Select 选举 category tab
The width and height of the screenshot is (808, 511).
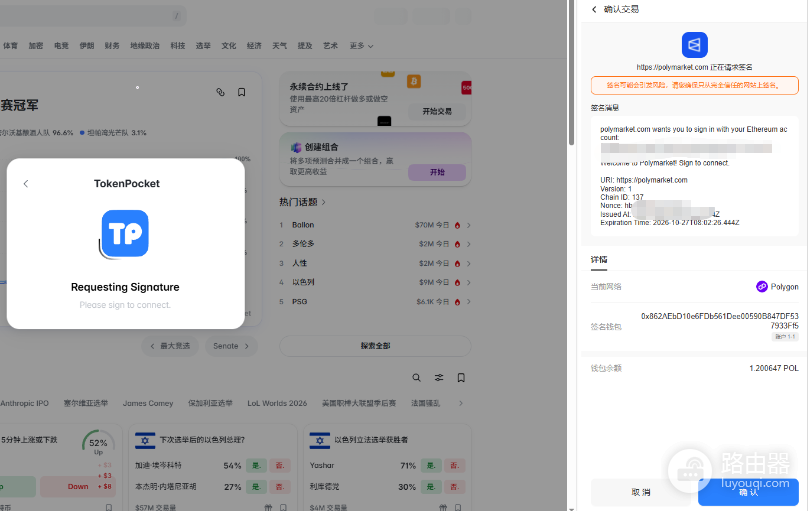coord(203,45)
